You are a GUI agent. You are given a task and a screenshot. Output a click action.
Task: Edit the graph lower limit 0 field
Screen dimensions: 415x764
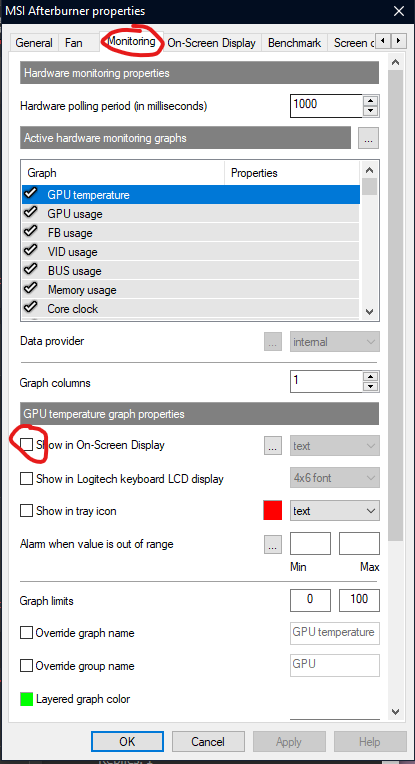(x=310, y=600)
